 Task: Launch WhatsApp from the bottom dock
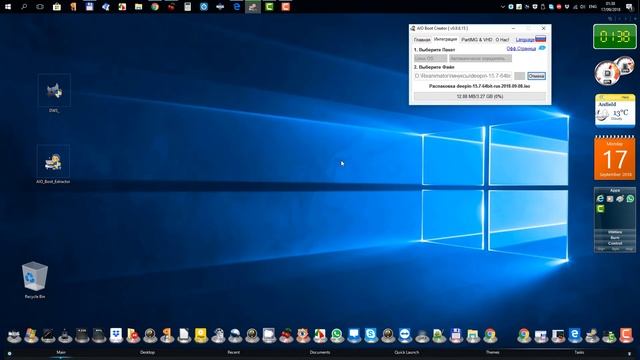[x=337, y=335]
